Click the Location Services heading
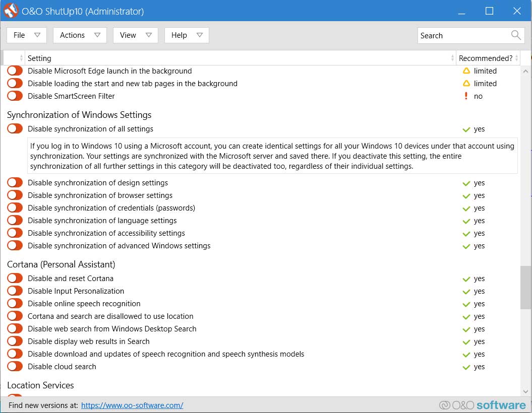Image resolution: width=532 pixels, height=413 pixels. click(40, 385)
